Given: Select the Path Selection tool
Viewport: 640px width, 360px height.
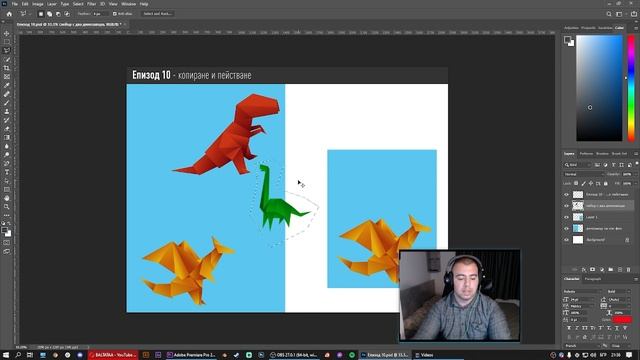Looking at the screenshot, I should 7,181.
